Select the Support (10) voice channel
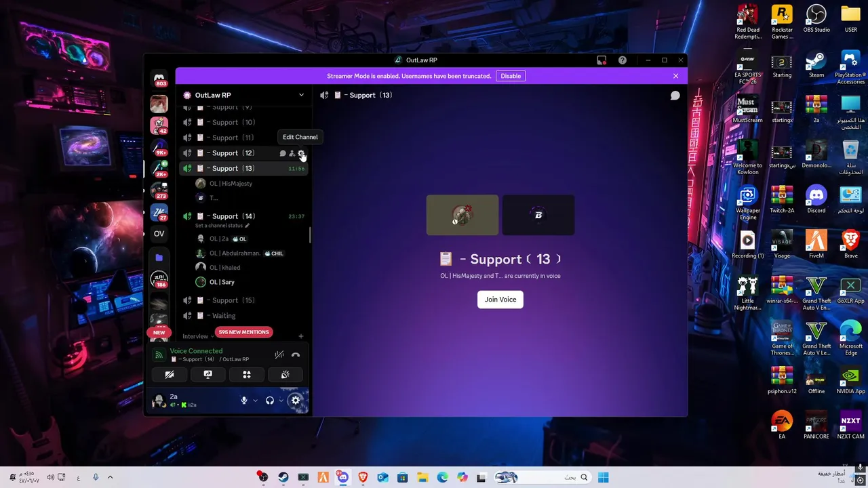This screenshot has width=868, height=488. click(244, 123)
